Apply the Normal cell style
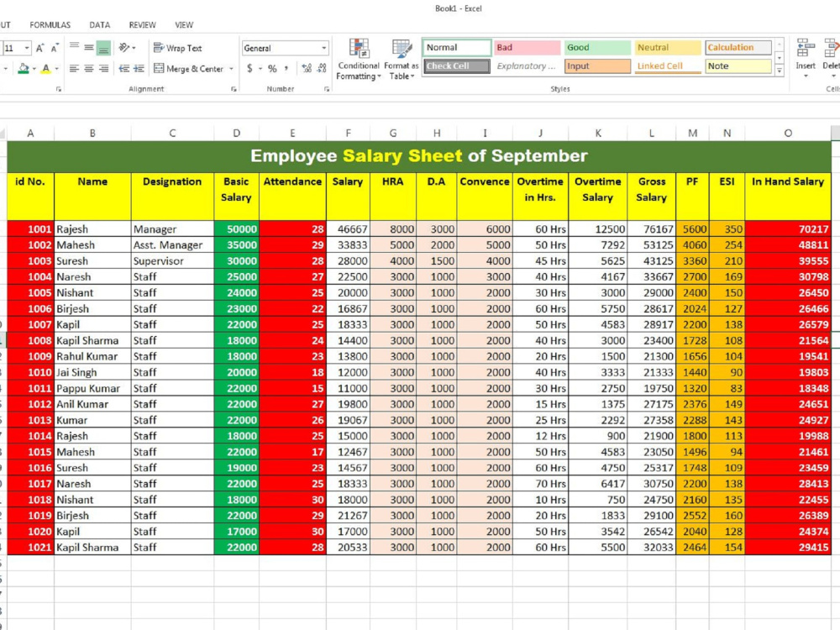Viewport: 840px width, 630px height. (x=457, y=48)
